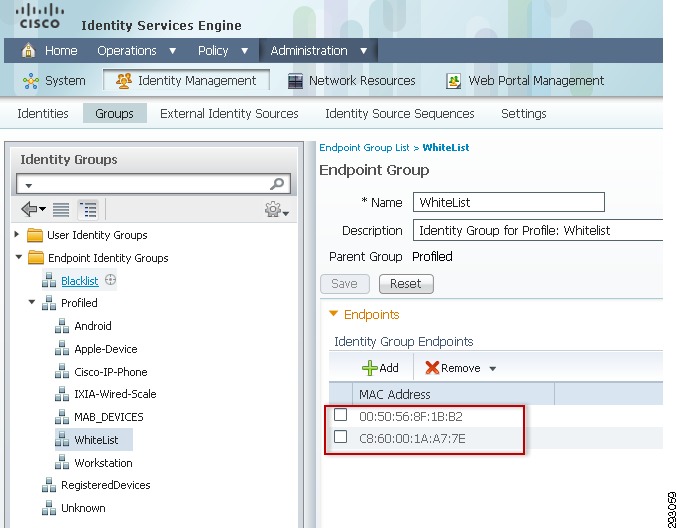Click the Identity Management people icon
The height and width of the screenshot is (528, 676).
click(x=124, y=81)
